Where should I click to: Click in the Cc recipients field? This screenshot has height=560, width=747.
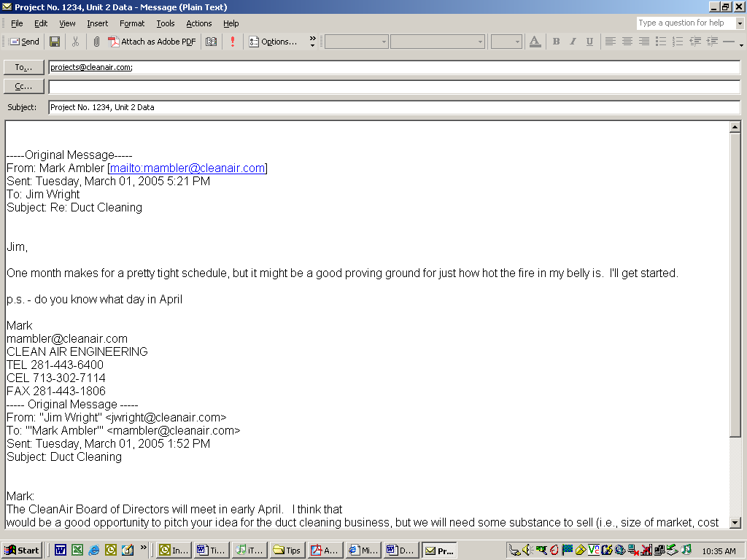tap(395, 87)
